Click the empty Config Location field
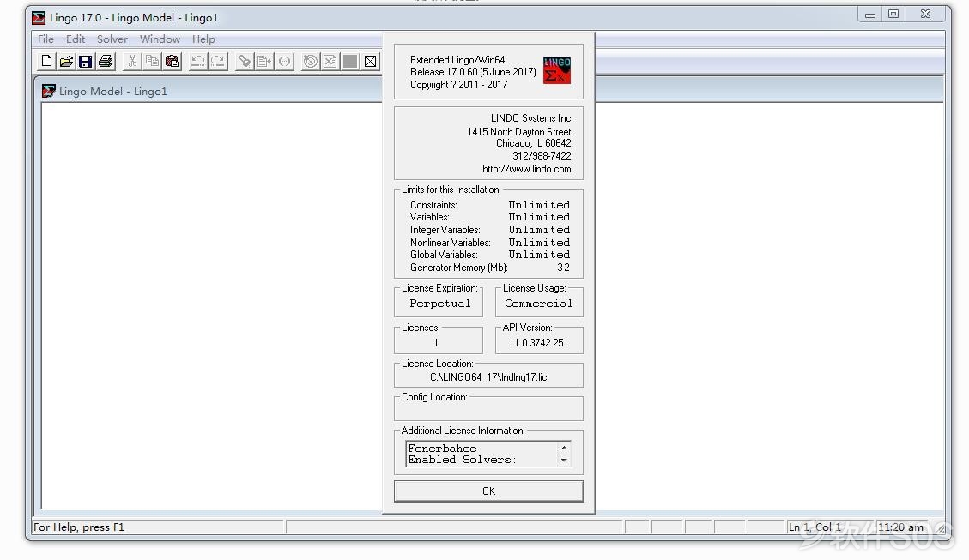 click(488, 410)
